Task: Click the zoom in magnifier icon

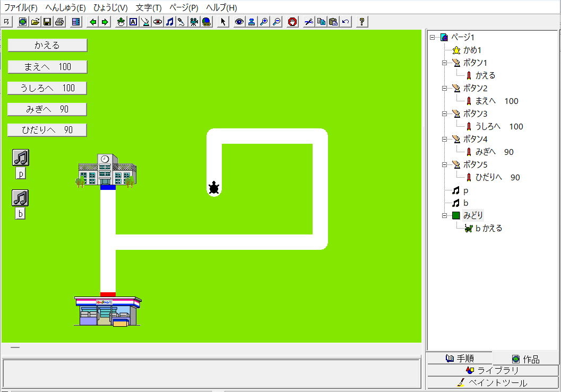Action: pos(264,22)
